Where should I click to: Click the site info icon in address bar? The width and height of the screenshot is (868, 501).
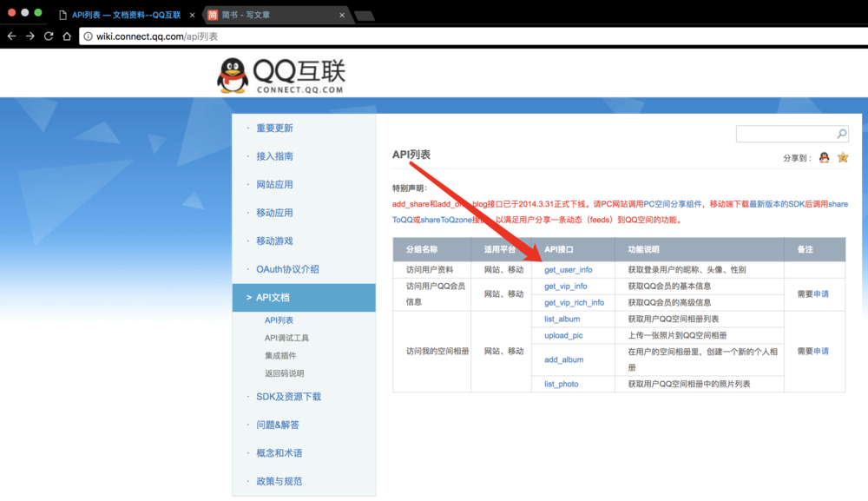coord(88,36)
